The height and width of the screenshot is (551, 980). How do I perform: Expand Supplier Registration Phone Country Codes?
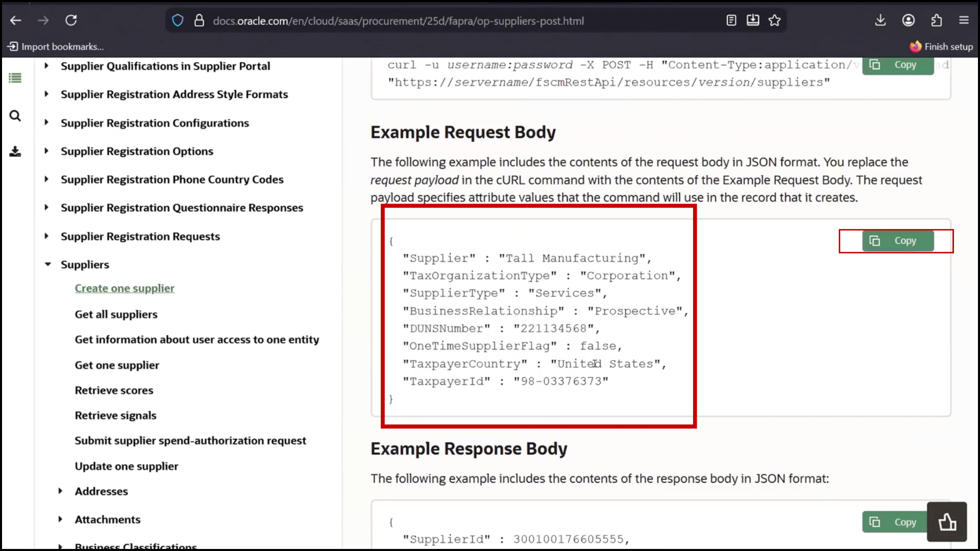coord(46,179)
